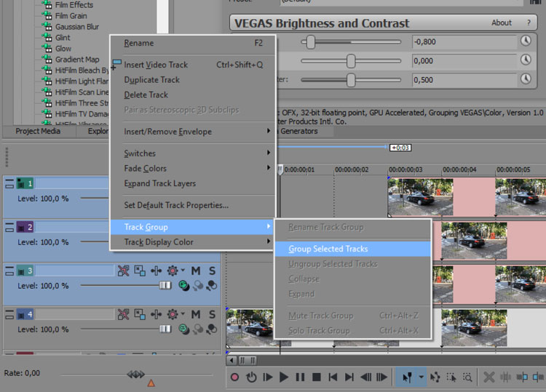Viewport: 546px width, 392px height.
Task: Toggle Bypass Motion Blur on track 3
Action: click(x=123, y=271)
